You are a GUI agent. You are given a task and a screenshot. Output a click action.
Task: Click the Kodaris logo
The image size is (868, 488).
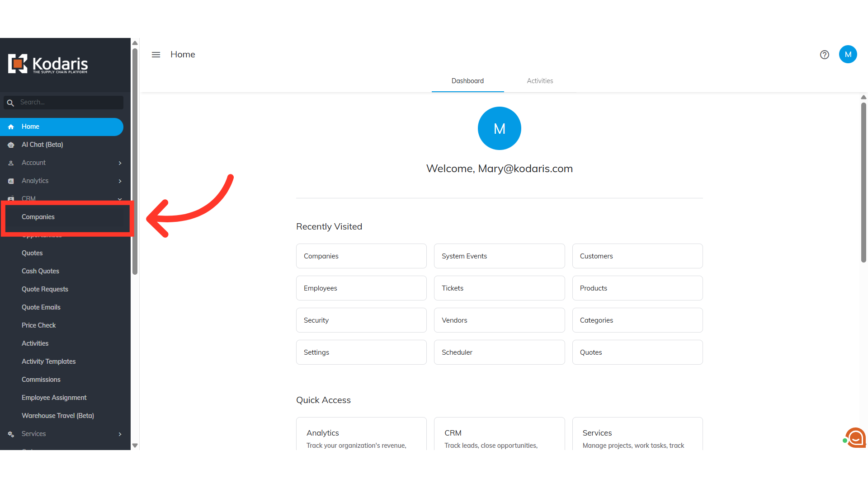click(48, 64)
